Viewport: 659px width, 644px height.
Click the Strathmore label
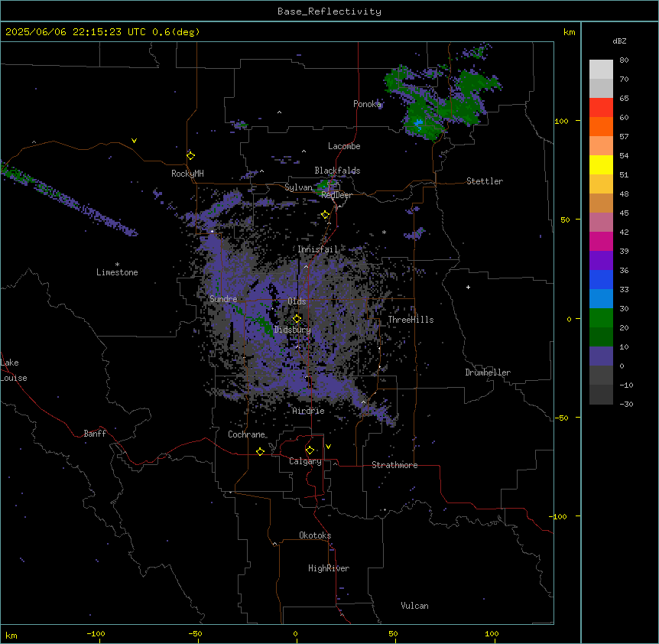(394, 465)
